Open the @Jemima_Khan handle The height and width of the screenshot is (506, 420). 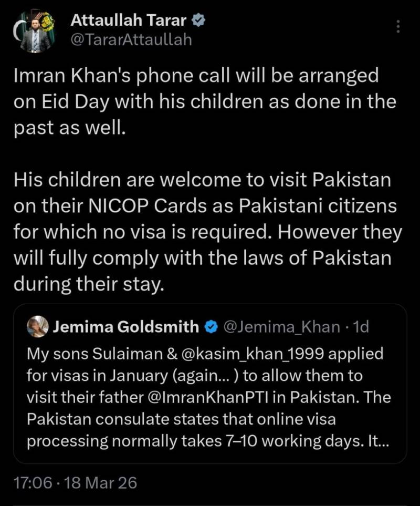(281, 327)
